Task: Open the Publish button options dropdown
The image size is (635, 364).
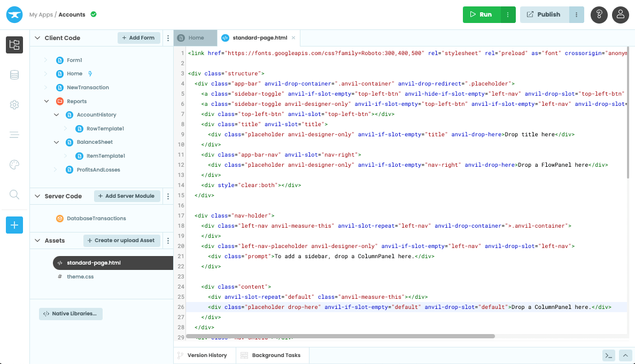Action: click(x=576, y=14)
